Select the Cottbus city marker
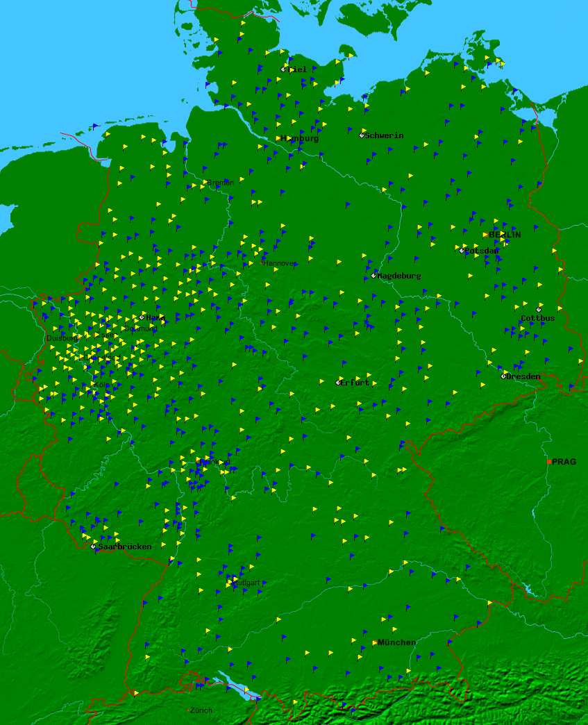 point(539,309)
